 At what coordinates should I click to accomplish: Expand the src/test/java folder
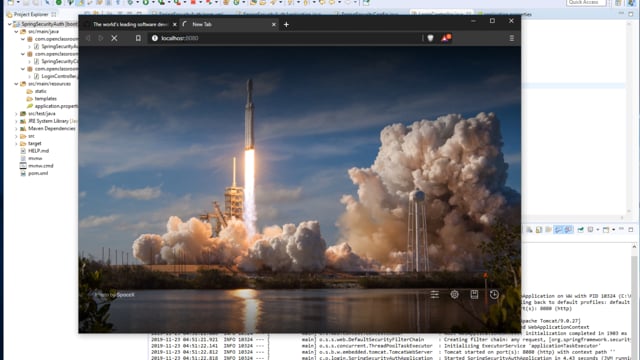pos(16,113)
